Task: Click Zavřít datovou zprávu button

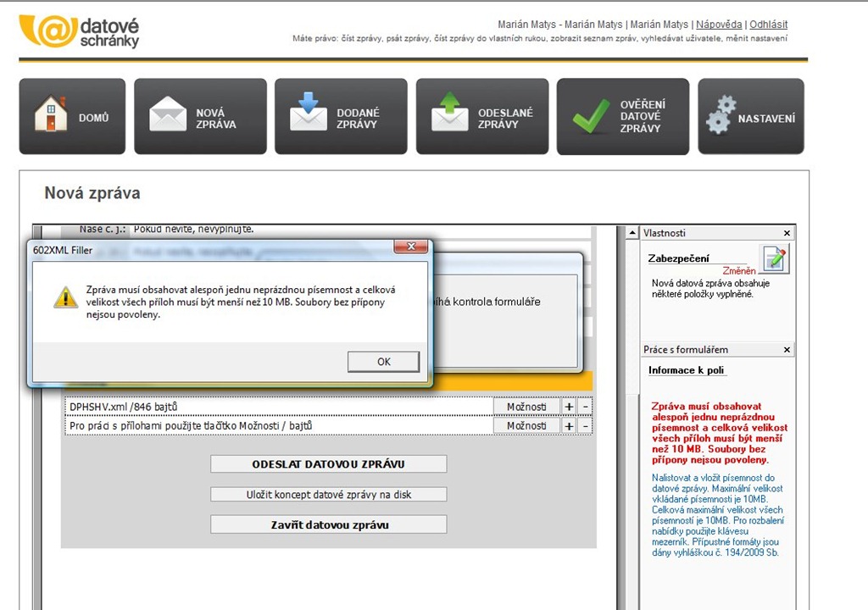Action: (328, 524)
